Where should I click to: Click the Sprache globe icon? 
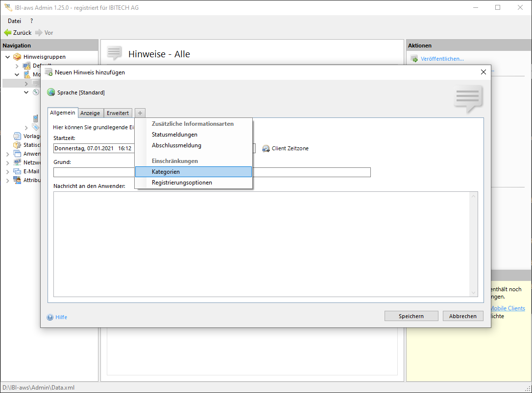point(51,92)
